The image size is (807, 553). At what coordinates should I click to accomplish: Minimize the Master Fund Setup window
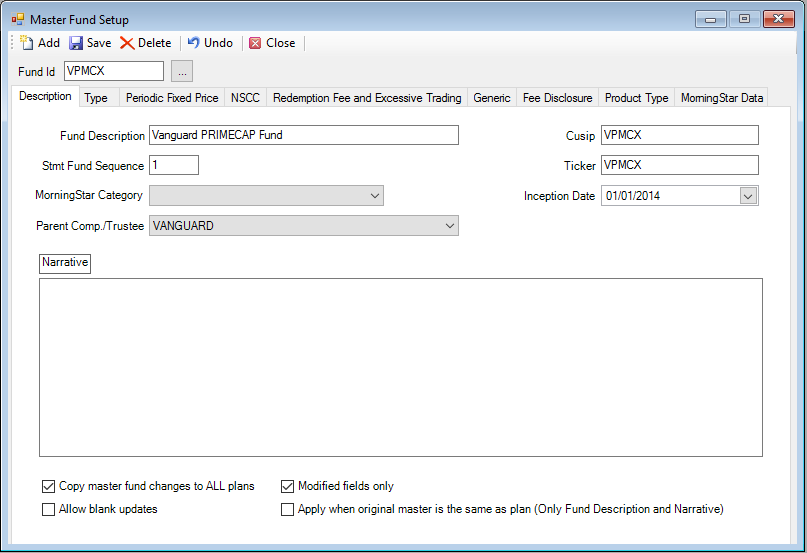[x=711, y=19]
